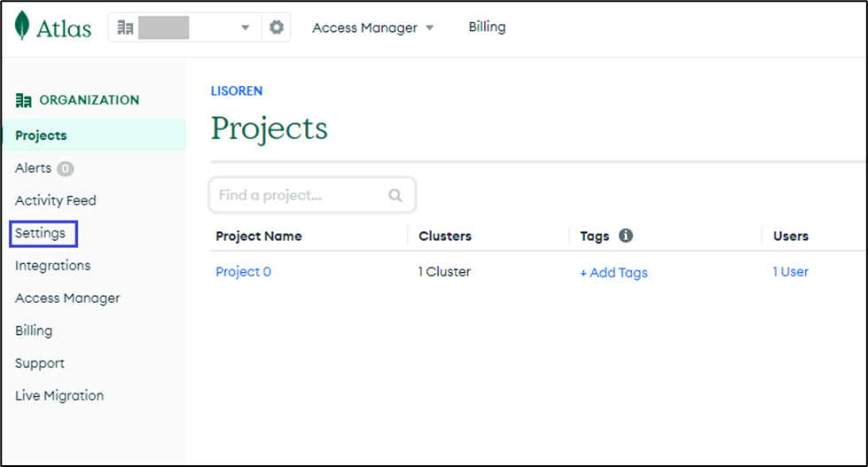This screenshot has height=467, width=868.
Task: Expand the organization selector dropdown
Action: tap(246, 28)
